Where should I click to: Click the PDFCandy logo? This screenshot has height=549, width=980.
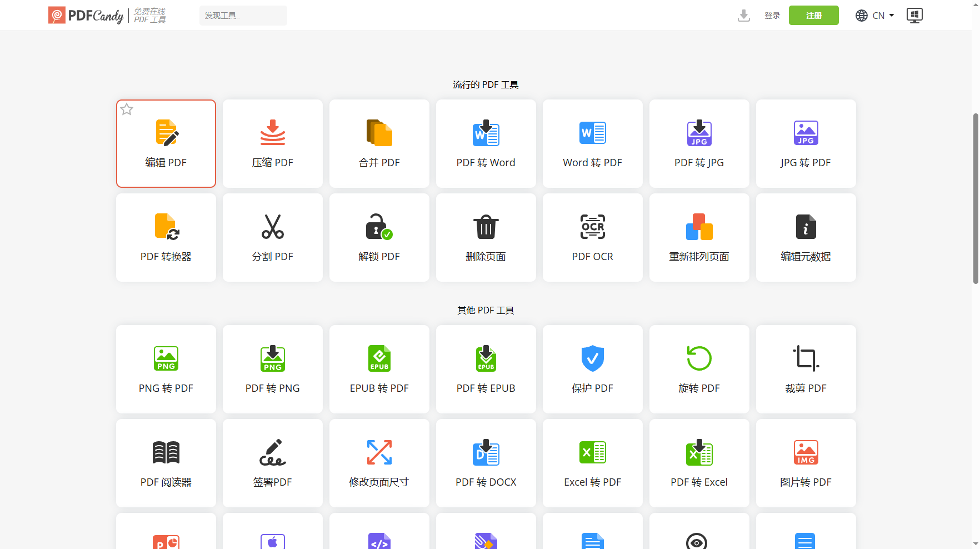point(86,16)
